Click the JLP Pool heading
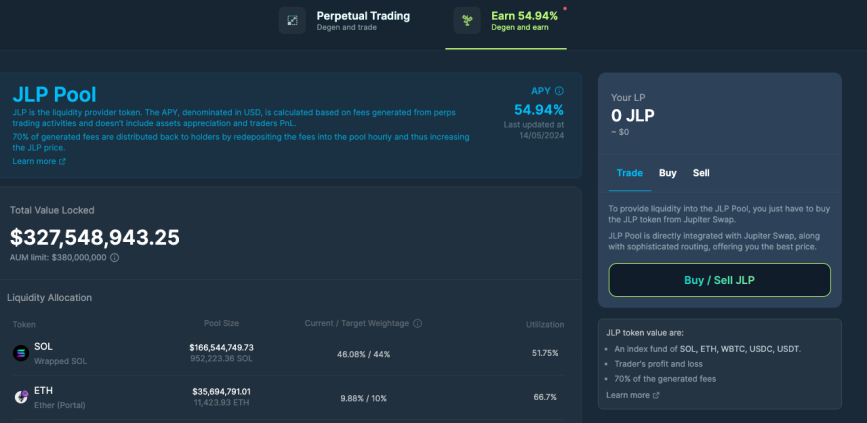This screenshot has height=423, width=867. 54,95
